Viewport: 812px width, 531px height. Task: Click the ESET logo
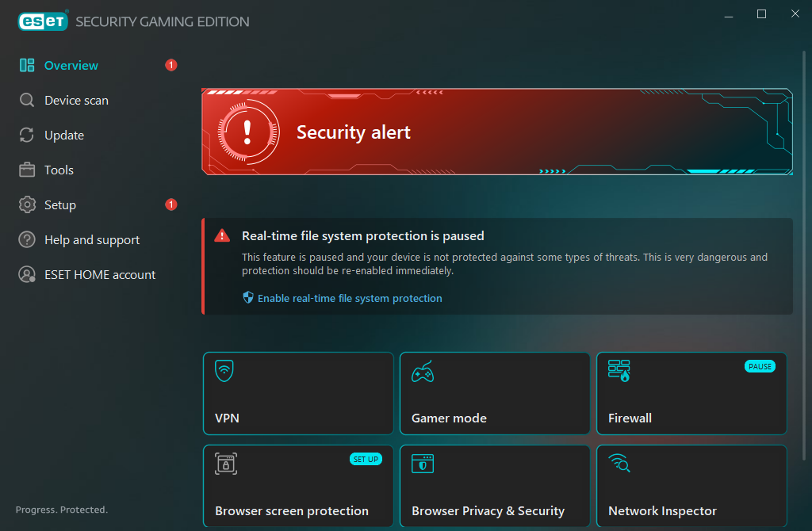43,21
